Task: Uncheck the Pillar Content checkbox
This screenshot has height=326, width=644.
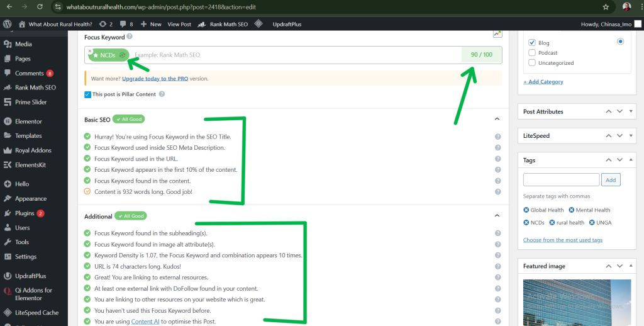Action: (x=87, y=94)
